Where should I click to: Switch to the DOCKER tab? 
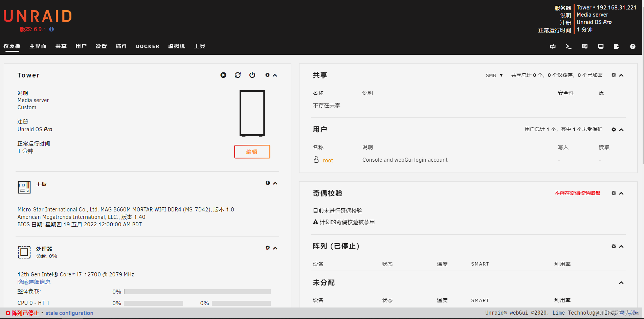(x=147, y=46)
